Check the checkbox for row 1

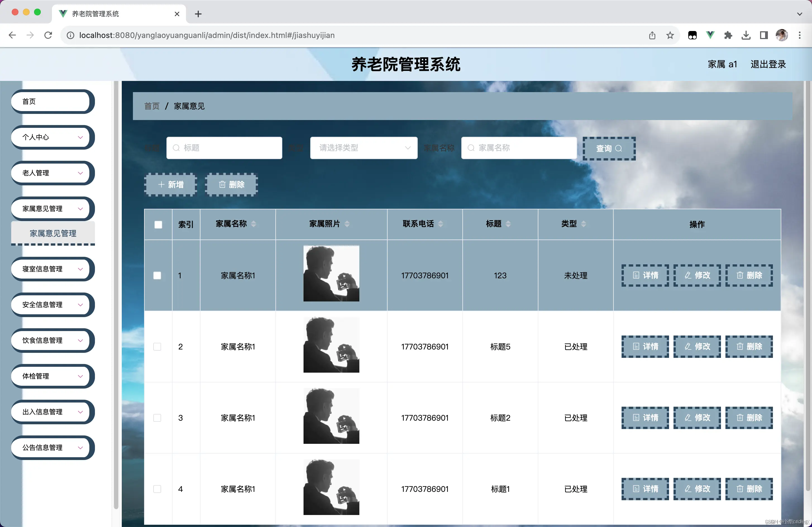157,275
